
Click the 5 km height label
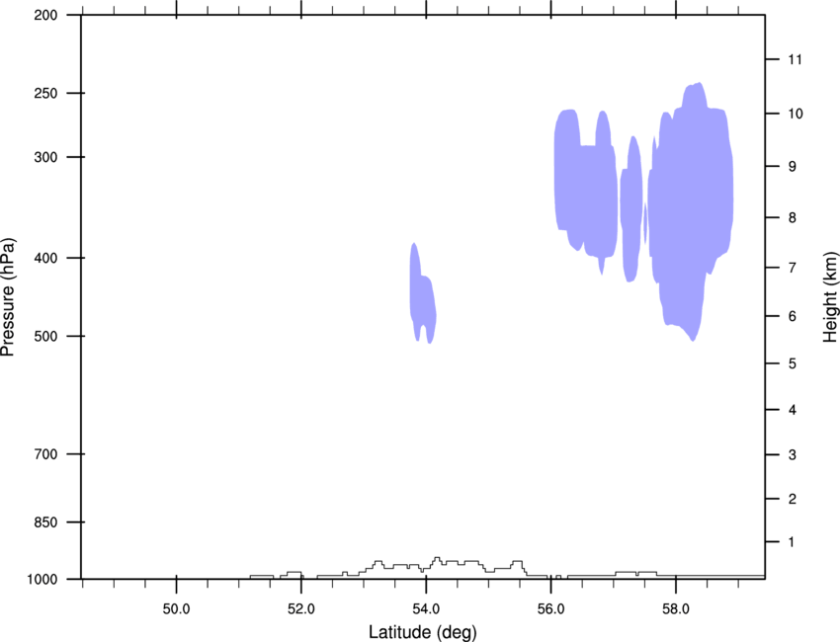pyautogui.click(x=793, y=363)
